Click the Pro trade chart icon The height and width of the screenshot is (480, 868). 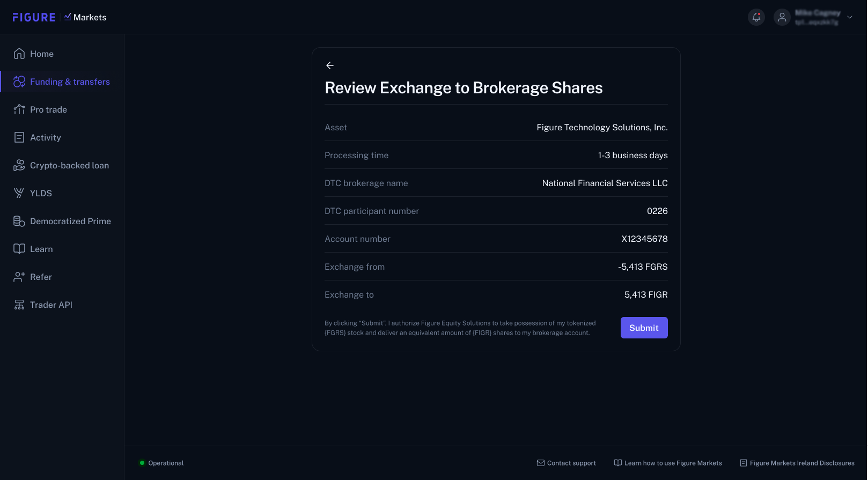click(x=19, y=109)
